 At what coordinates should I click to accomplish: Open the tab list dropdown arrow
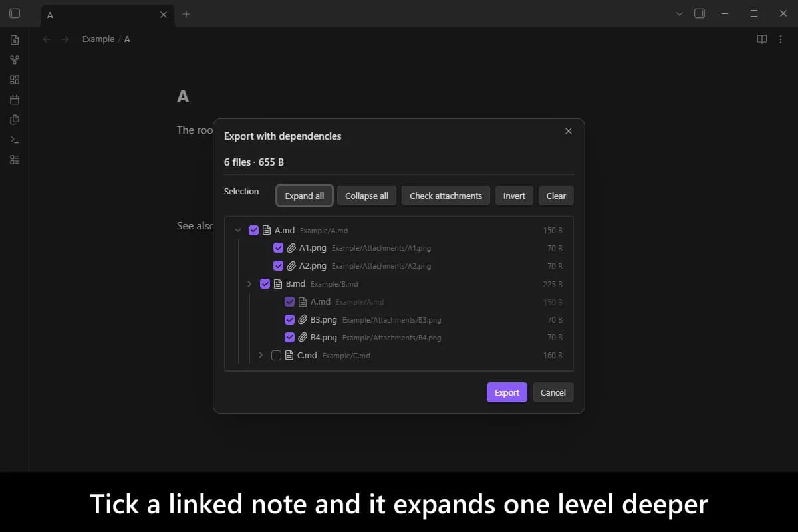click(x=679, y=13)
